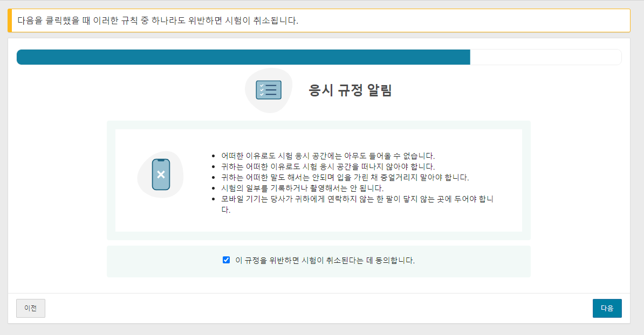
Task: Click the label 이 규정을 위반하면 시험이 취소된다는 데 동의합니다
Action: point(325,260)
